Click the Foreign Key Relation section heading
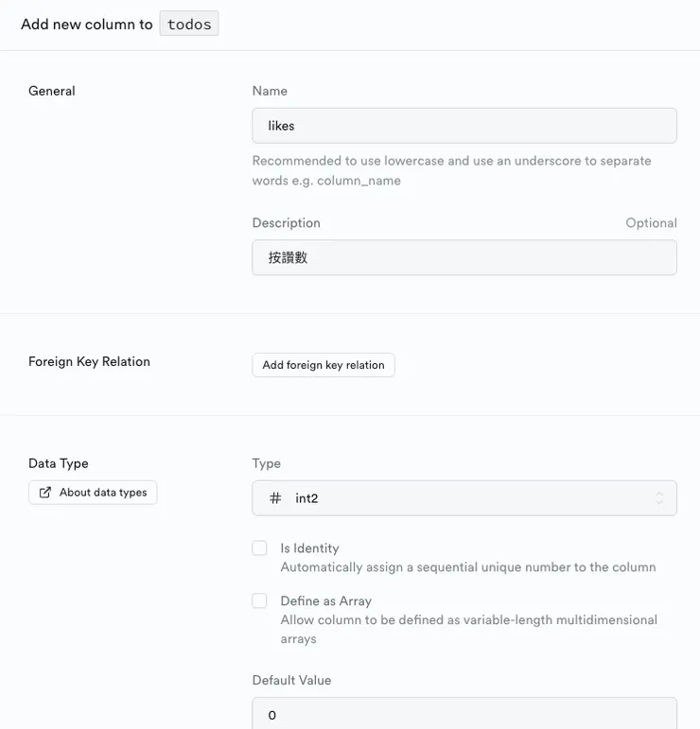700x729 pixels. point(89,361)
